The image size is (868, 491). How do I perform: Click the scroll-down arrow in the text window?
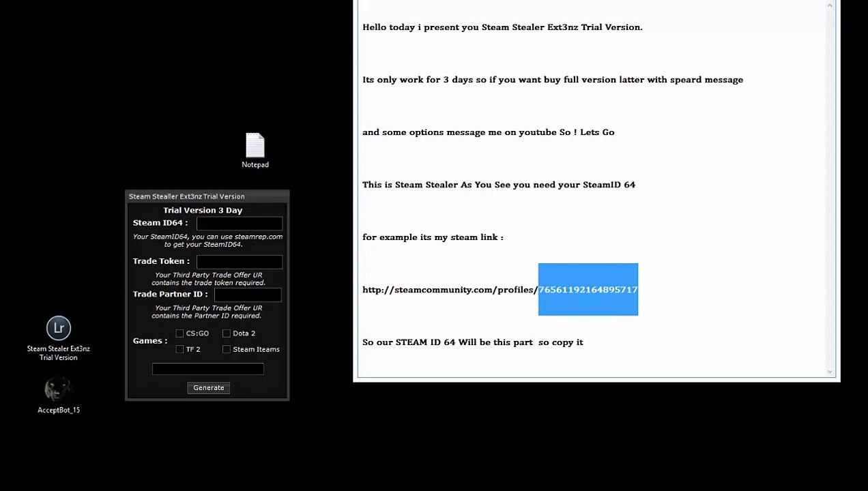click(x=830, y=372)
